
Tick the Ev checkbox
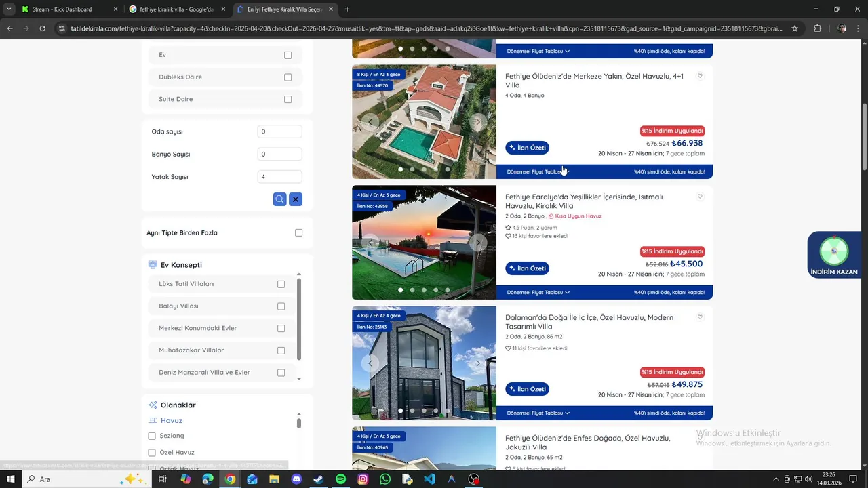[x=288, y=55]
